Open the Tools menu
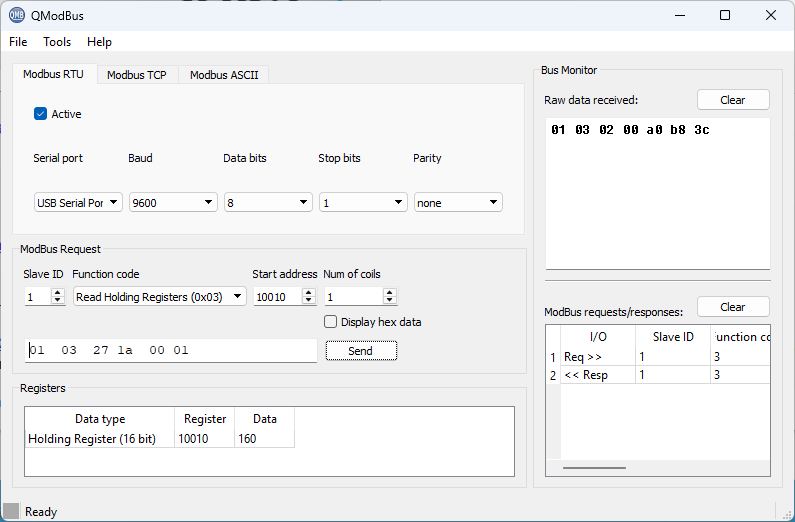The height and width of the screenshot is (522, 795). click(57, 42)
